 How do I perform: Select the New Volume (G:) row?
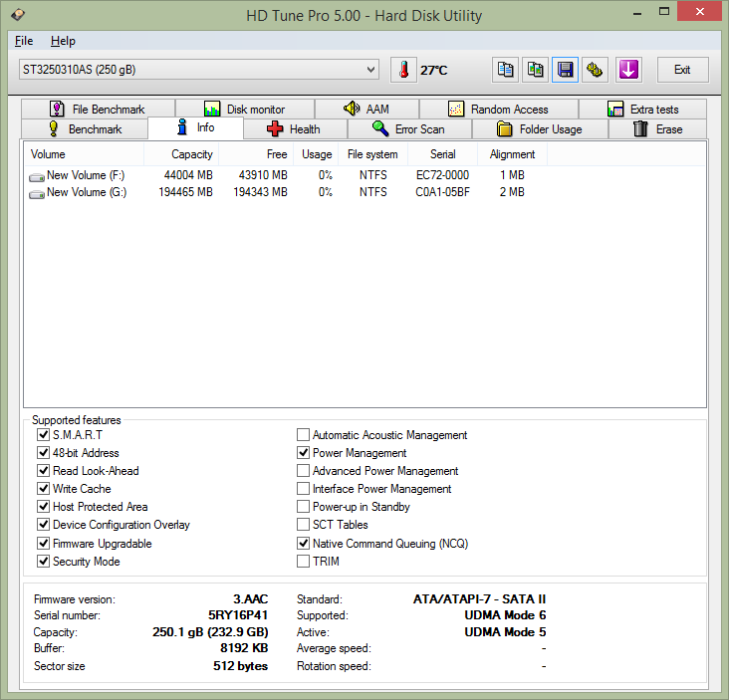[364, 192]
